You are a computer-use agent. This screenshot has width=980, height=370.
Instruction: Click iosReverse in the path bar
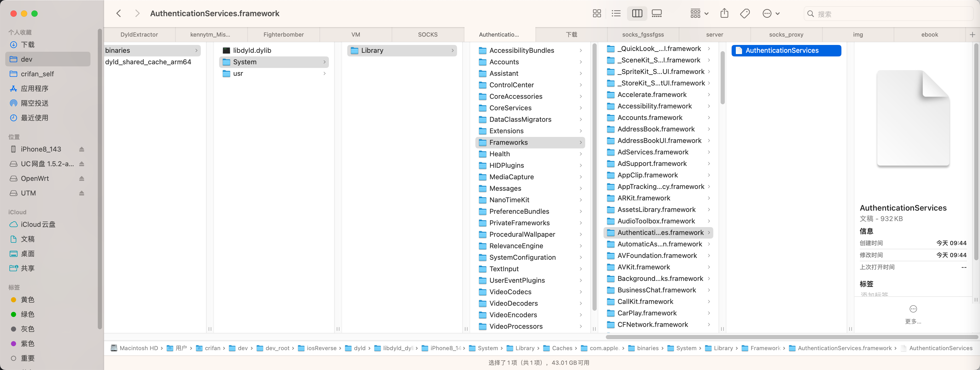(317, 348)
